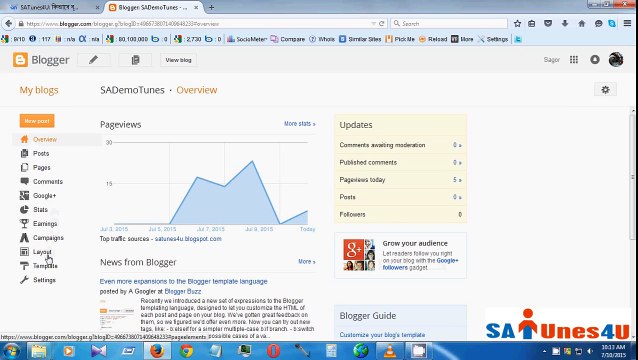Open the Firefox hamburger menu
This screenshot has height=360, width=638.
(x=627, y=24)
